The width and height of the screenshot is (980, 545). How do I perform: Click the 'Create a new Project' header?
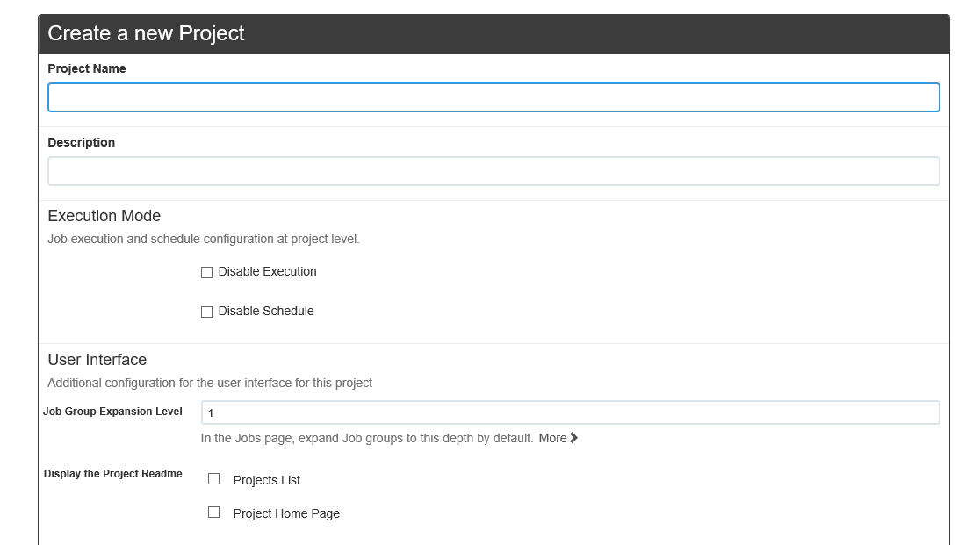(x=146, y=33)
